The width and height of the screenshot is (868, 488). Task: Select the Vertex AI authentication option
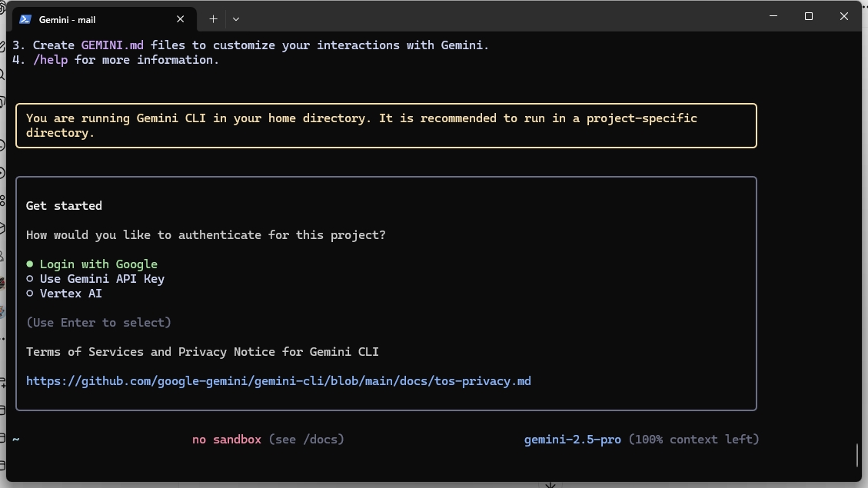(x=71, y=294)
